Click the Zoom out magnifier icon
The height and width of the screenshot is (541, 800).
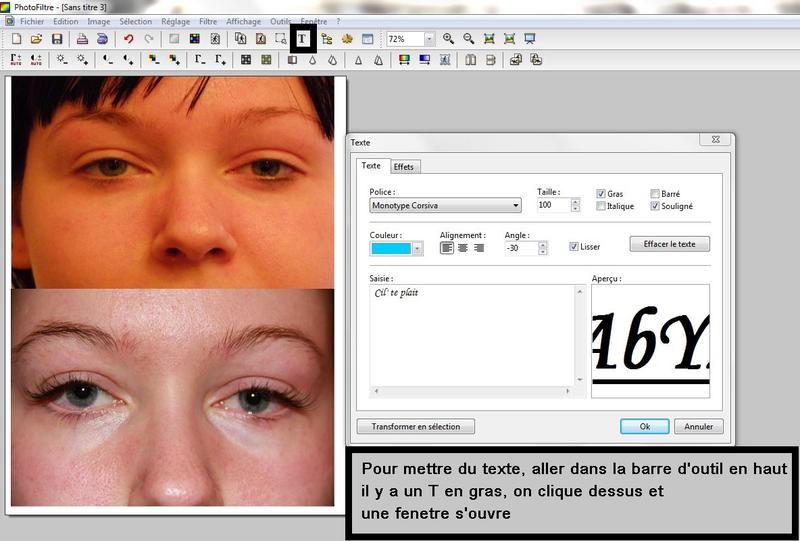(x=468, y=39)
